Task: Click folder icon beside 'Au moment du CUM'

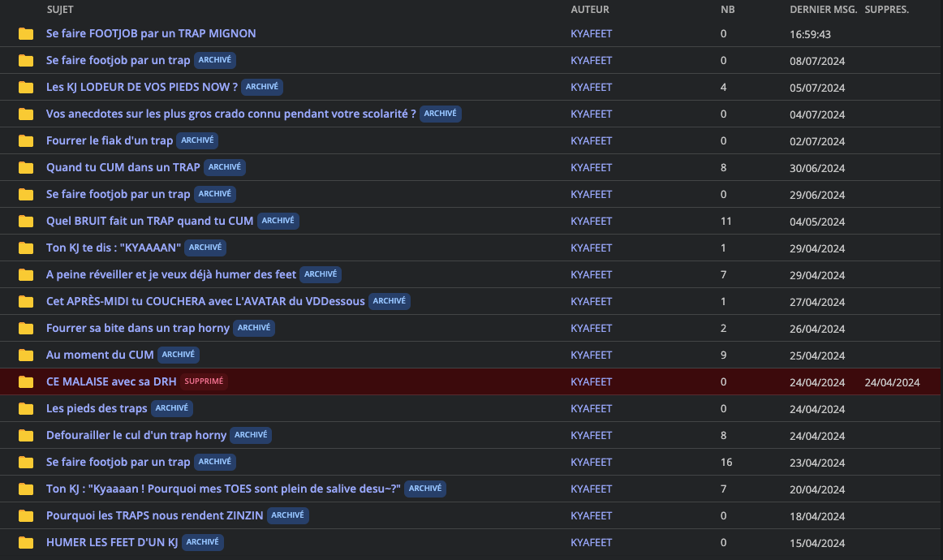Action: pos(26,355)
